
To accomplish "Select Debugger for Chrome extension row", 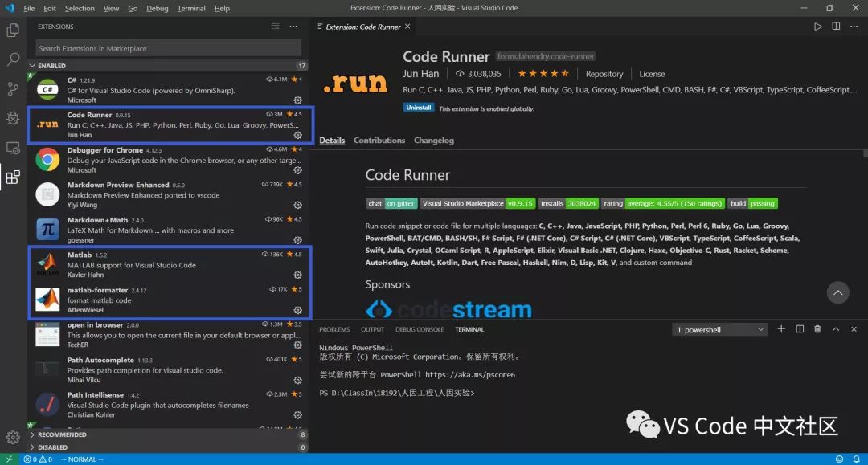I will [x=168, y=160].
